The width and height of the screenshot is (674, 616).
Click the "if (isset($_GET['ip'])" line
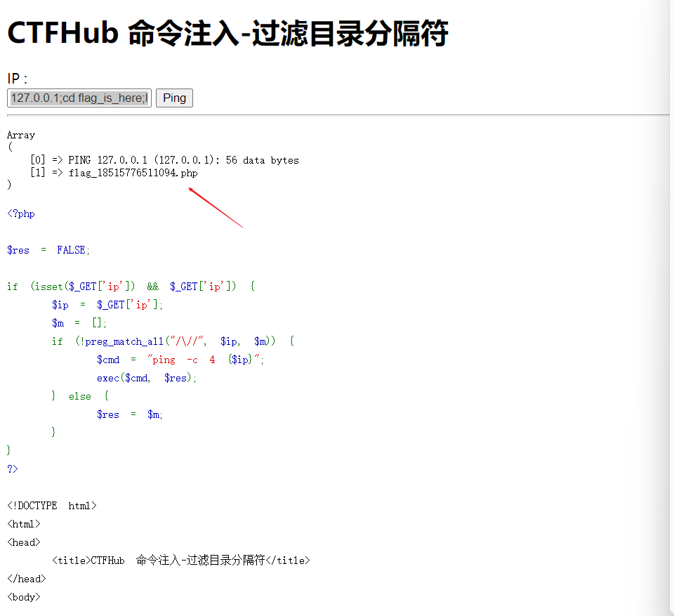click(x=131, y=287)
